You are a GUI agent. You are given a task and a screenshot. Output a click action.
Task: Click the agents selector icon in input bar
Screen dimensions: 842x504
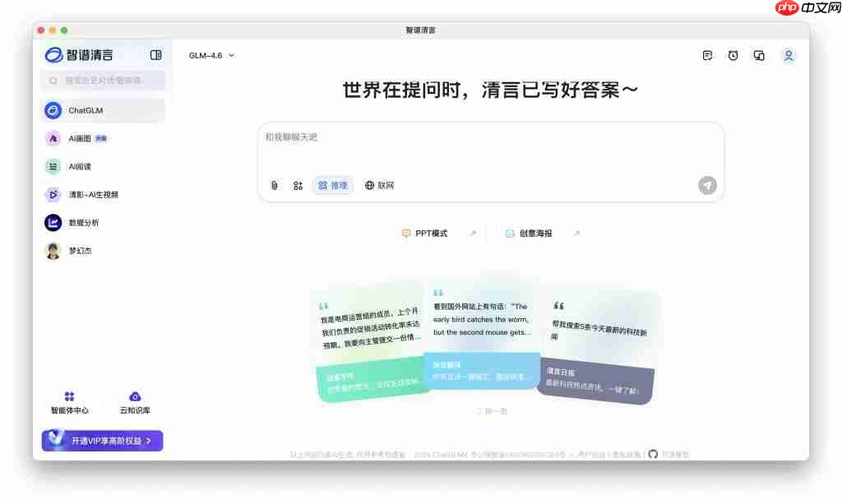click(298, 185)
